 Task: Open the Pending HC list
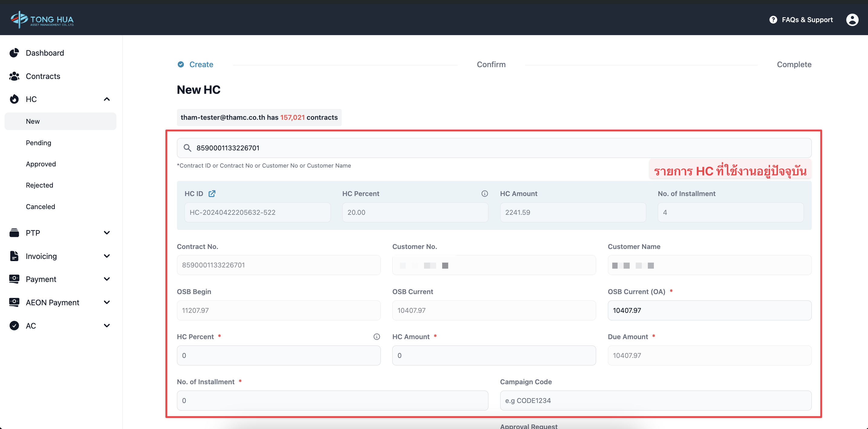[x=38, y=143]
